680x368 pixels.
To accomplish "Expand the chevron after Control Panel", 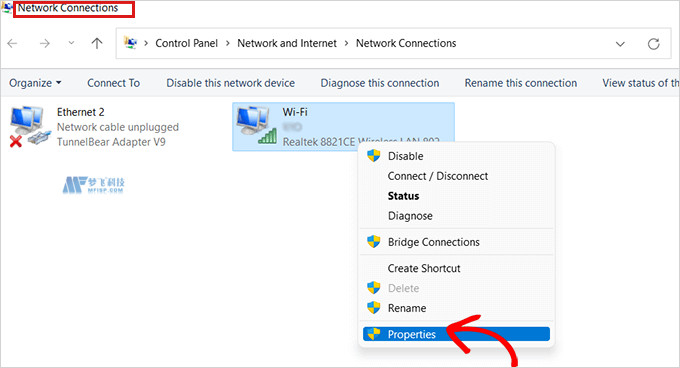I will click(x=228, y=43).
